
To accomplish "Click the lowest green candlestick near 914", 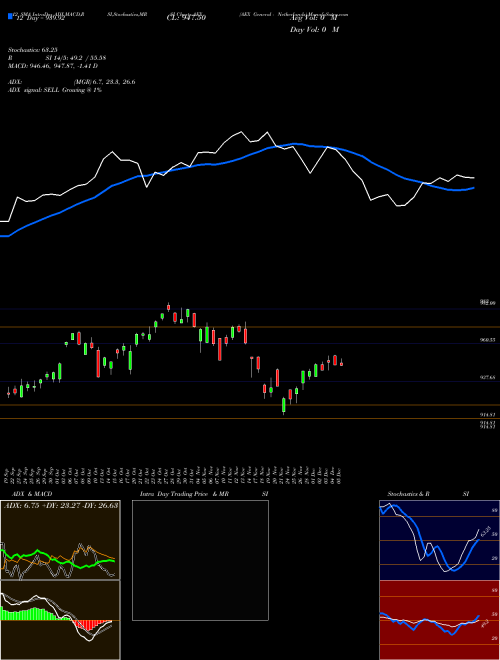I will [284, 405].
